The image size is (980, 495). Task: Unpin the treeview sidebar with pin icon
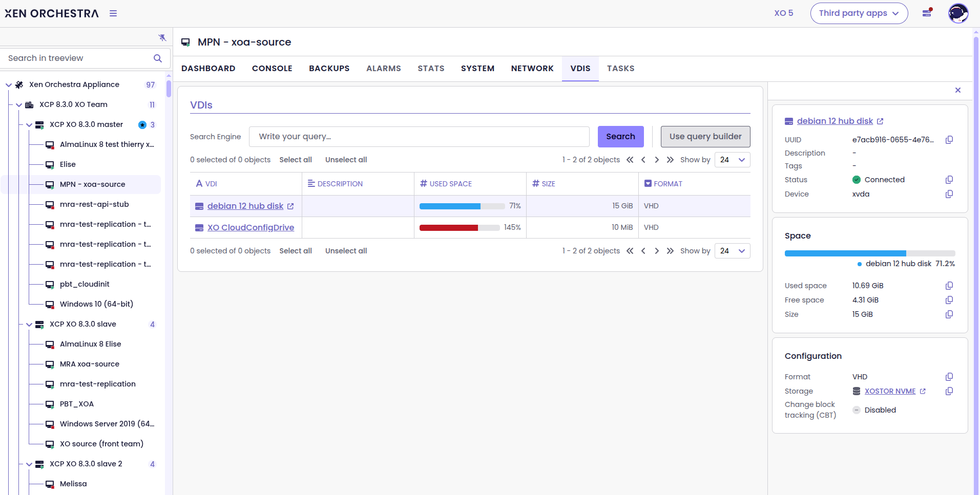162,37
